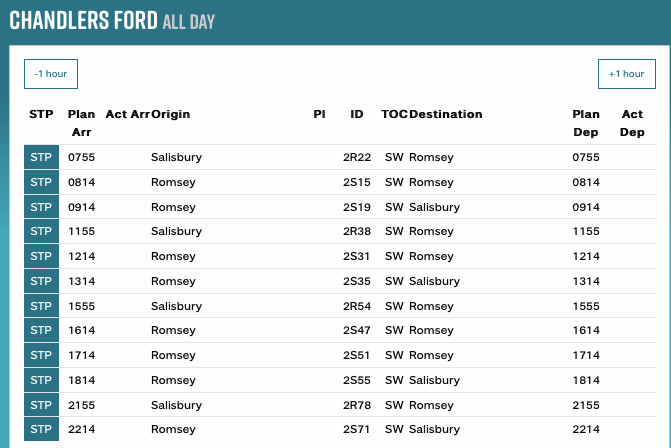The height and width of the screenshot is (448, 671).
Task: View train 2S51 details
Action: click(357, 356)
